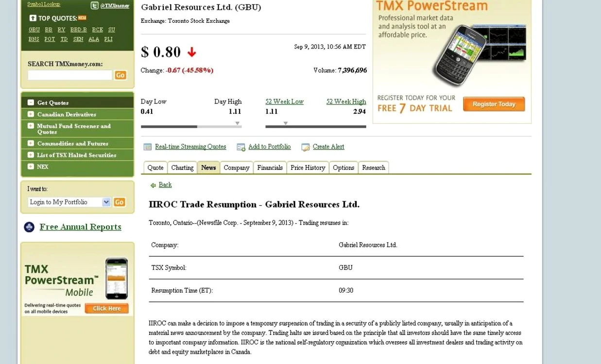Open the GBU top quote link
Image resolution: width=601 pixels, height=364 pixels.
[34, 30]
